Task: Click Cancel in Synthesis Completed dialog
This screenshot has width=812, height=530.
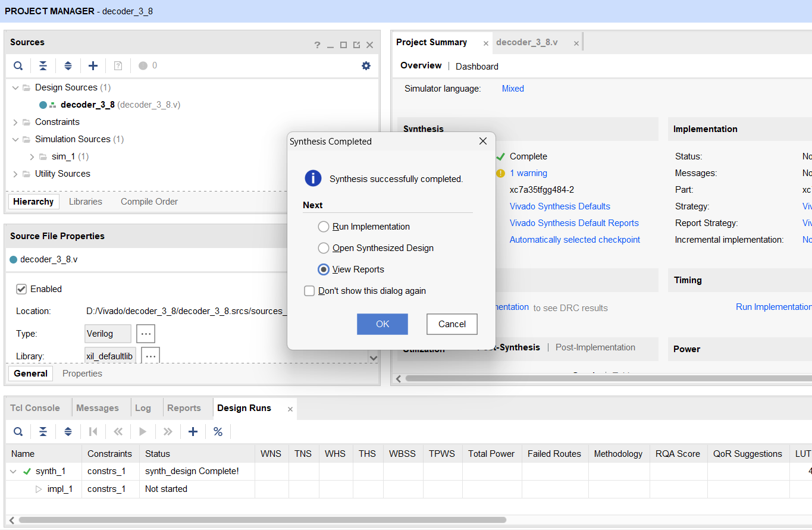Action: (452, 324)
